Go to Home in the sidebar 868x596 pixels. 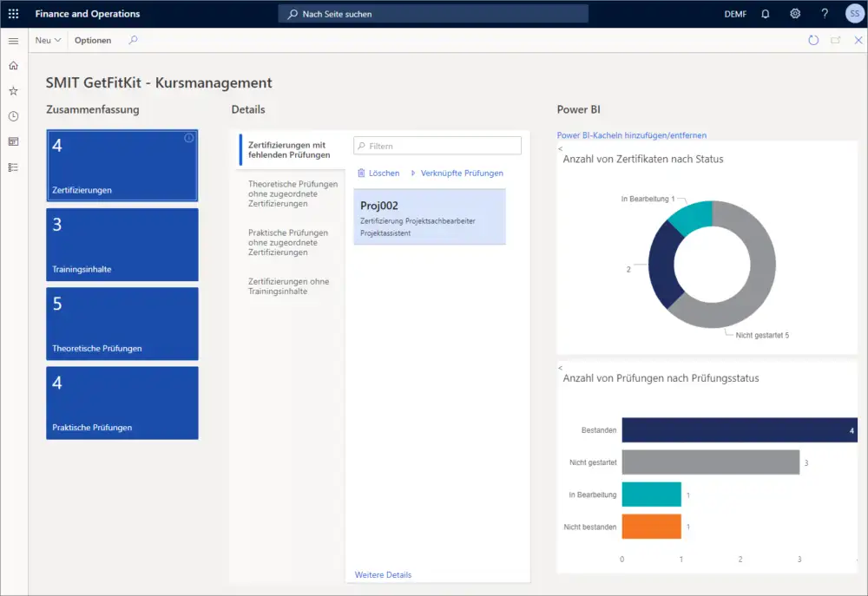13,66
